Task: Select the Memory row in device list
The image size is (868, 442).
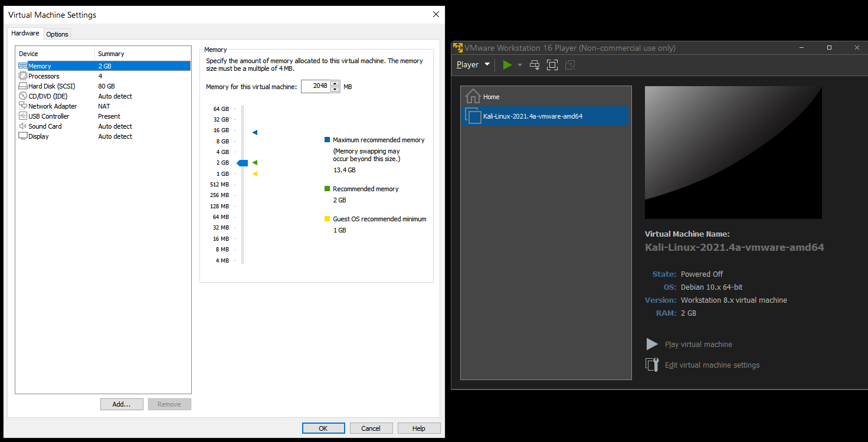Action: click(103, 66)
